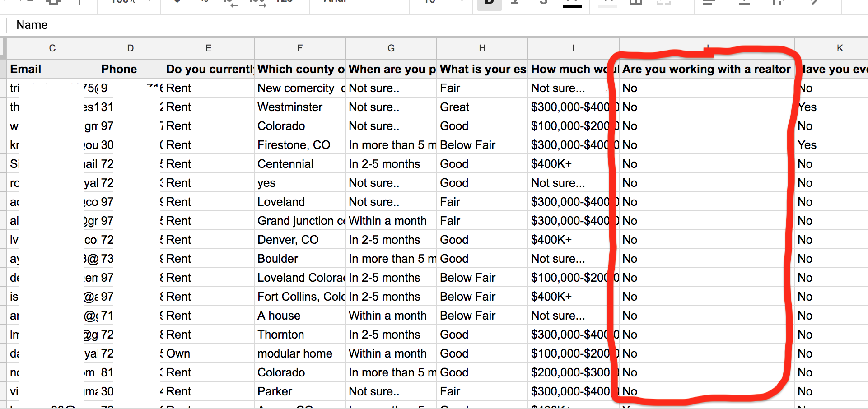The width and height of the screenshot is (868, 409).
Task: Click the 'Grand junction' cell
Action: click(299, 221)
